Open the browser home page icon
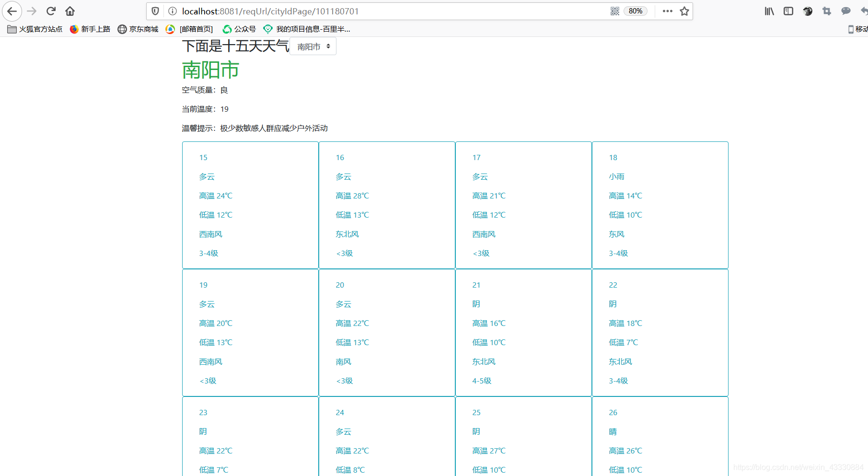 [70, 11]
